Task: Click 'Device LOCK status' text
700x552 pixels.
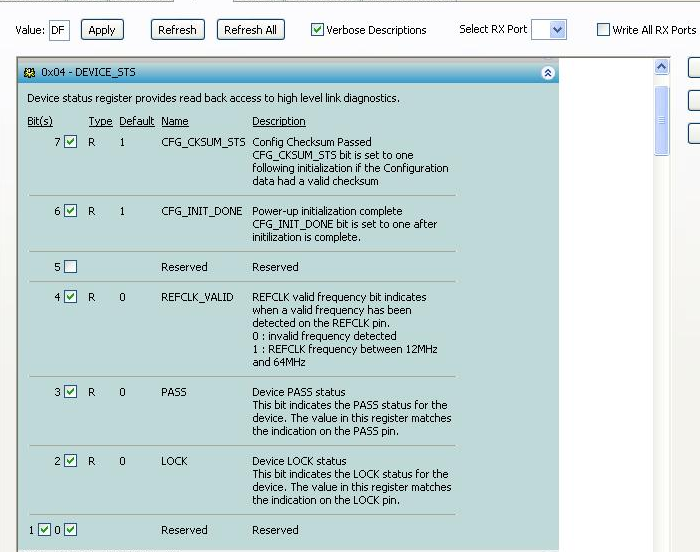Action: [299, 461]
